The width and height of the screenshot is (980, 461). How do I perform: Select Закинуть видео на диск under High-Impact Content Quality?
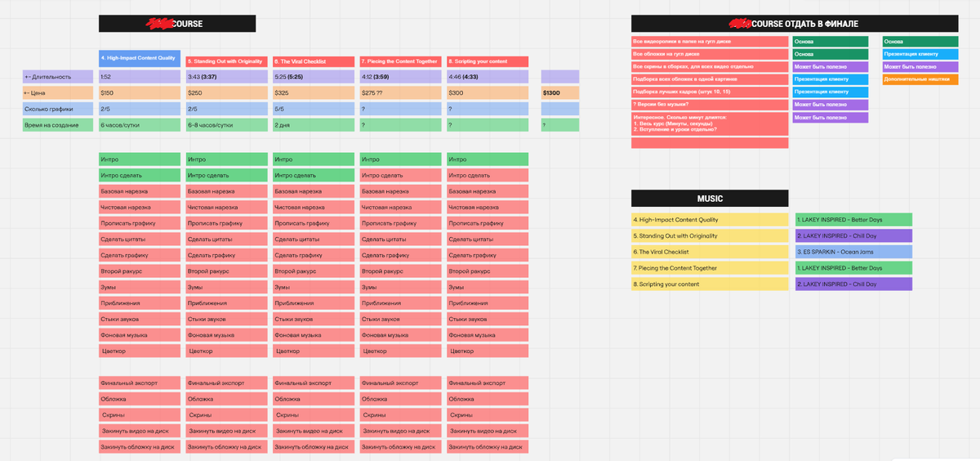[140, 431]
